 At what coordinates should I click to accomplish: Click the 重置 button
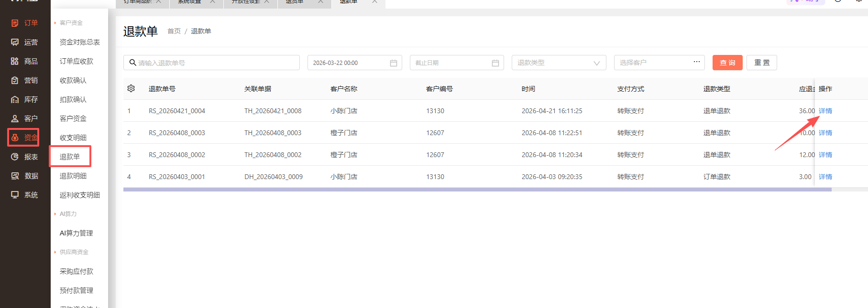(762, 63)
